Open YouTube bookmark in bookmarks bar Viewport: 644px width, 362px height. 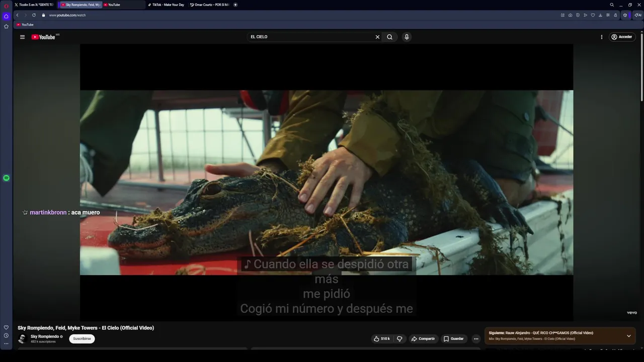coord(25,25)
